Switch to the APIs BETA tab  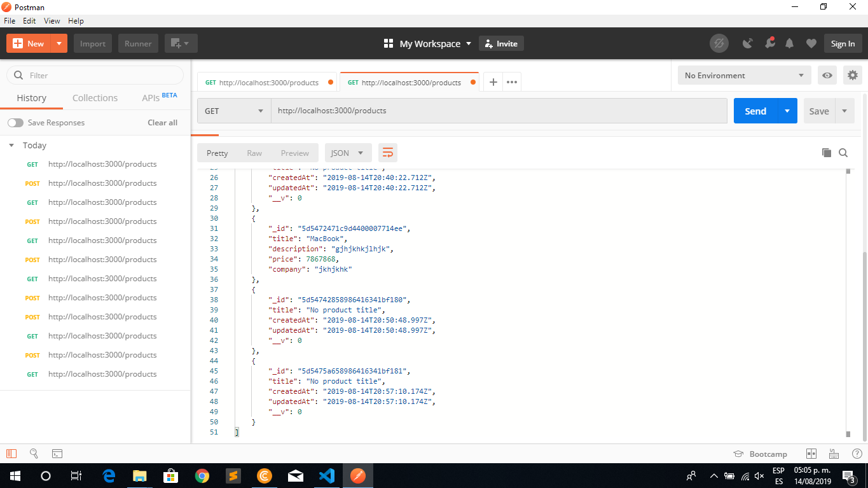(x=160, y=97)
